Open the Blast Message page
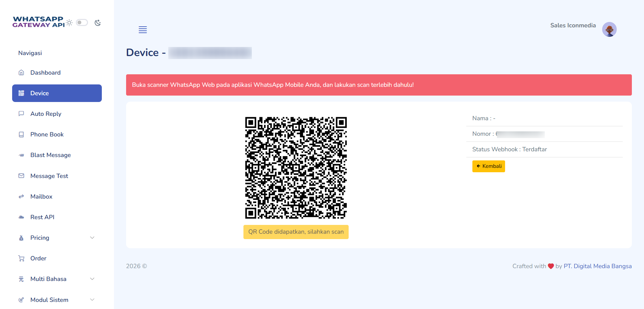The width and height of the screenshot is (644, 309). (x=57, y=155)
